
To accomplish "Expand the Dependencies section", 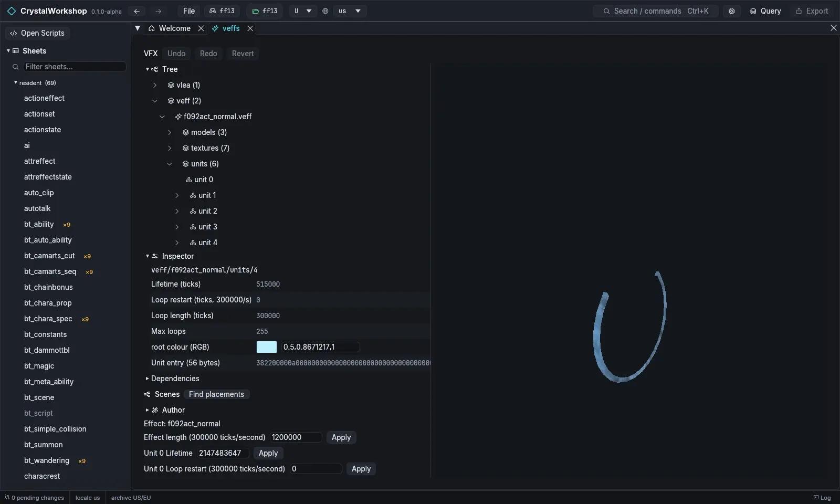I will [148, 379].
